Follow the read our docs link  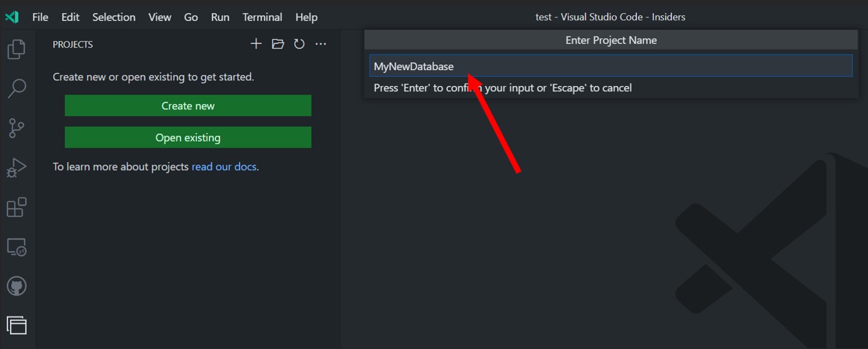click(224, 167)
